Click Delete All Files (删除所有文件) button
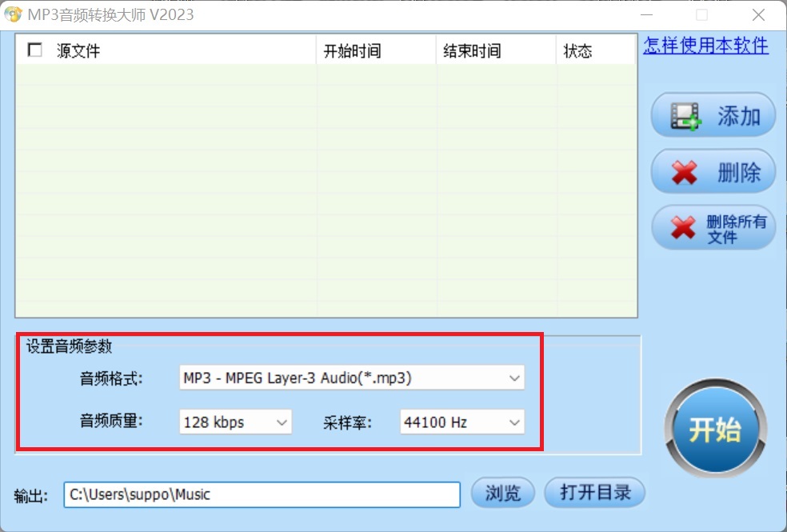This screenshot has height=532, width=787. click(713, 228)
